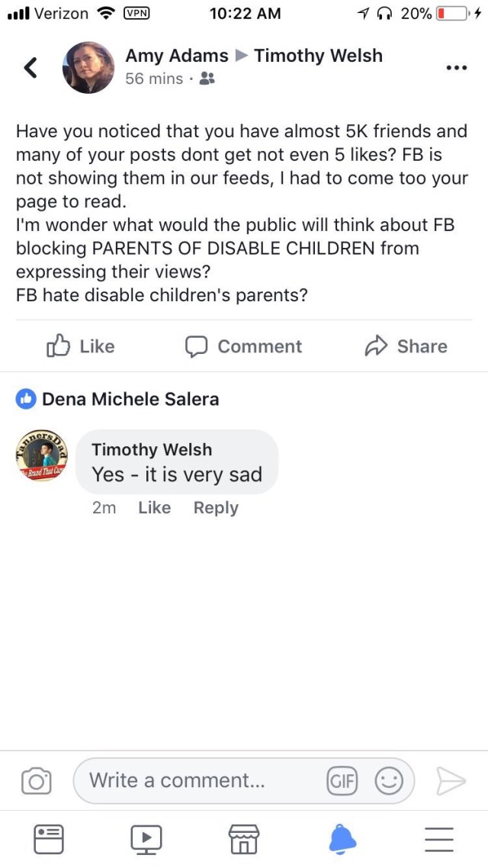Open camera to attach a photo

[37, 781]
